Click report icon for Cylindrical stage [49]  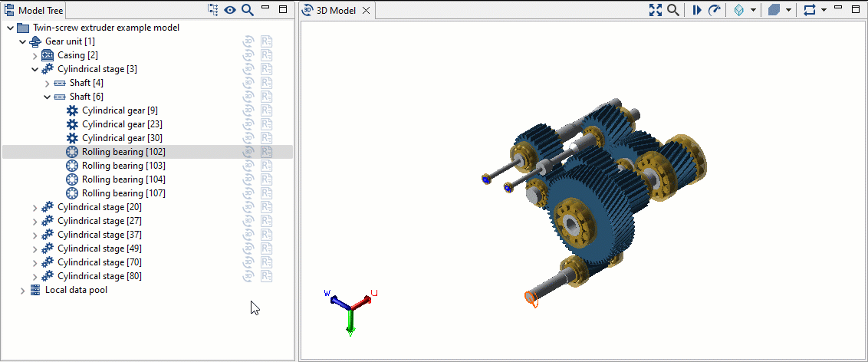(267, 248)
